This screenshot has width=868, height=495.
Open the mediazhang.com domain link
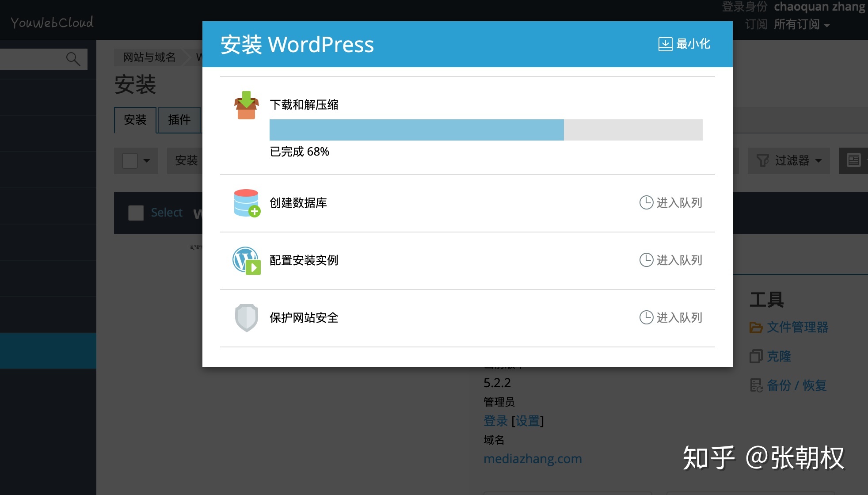[x=533, y=459]
